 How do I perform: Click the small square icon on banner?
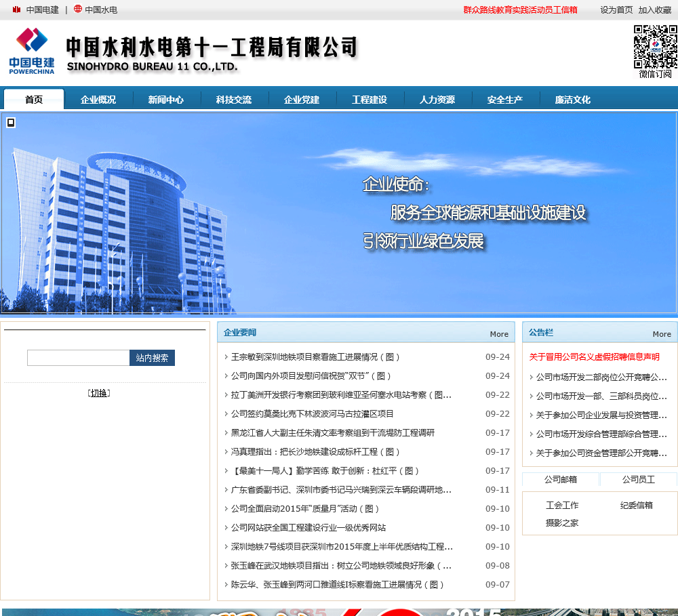(11, 123)
